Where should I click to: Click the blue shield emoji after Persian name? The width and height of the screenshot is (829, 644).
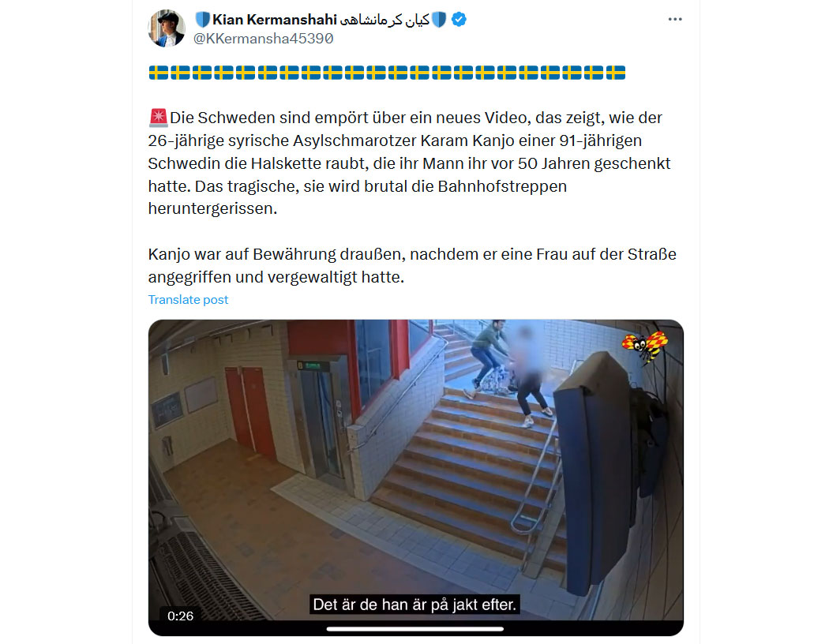point(439,20)
